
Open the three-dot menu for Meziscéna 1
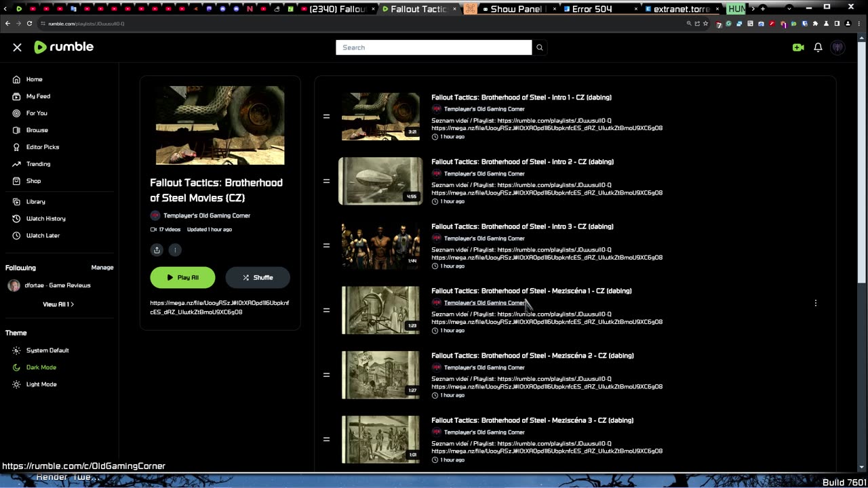pyautogui.click(x=816, y=303)
